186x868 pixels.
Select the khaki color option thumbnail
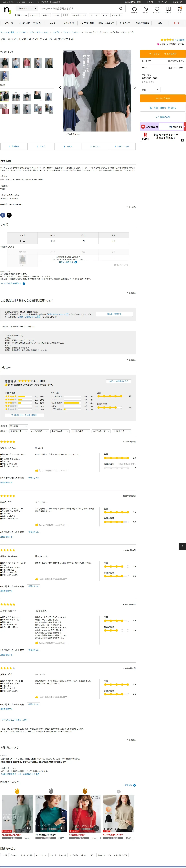(49, 63)
